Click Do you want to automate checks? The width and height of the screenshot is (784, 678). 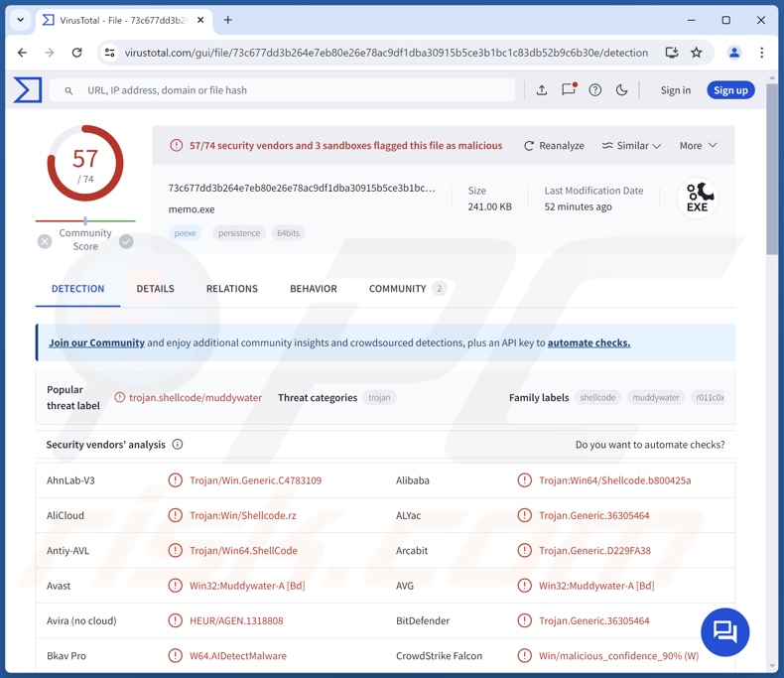(650, 445)
